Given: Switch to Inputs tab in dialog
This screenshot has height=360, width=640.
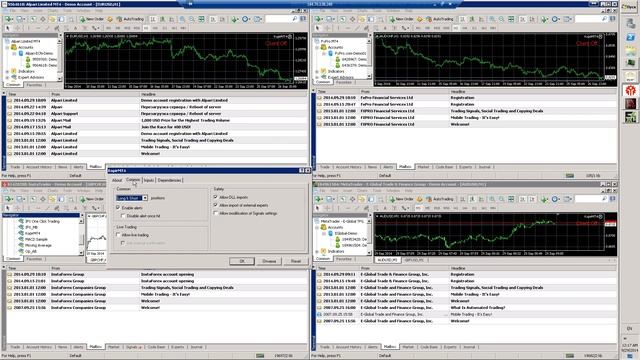Looking at the screenshot, I should 149,180.
